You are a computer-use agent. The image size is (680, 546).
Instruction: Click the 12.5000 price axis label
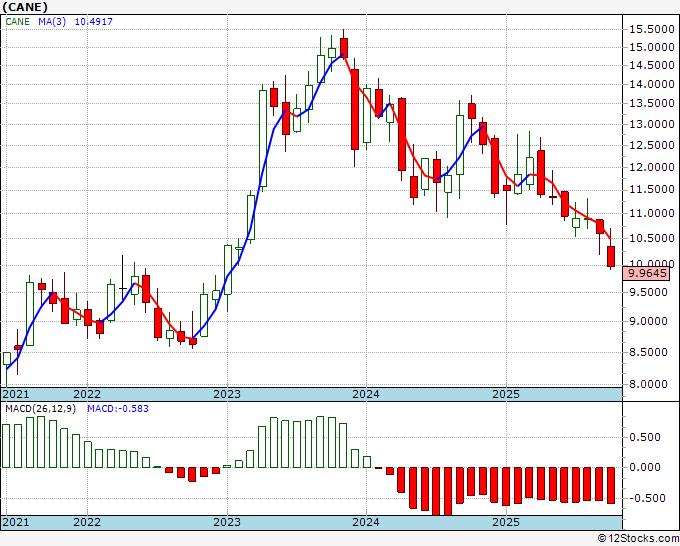pos(652,145)
